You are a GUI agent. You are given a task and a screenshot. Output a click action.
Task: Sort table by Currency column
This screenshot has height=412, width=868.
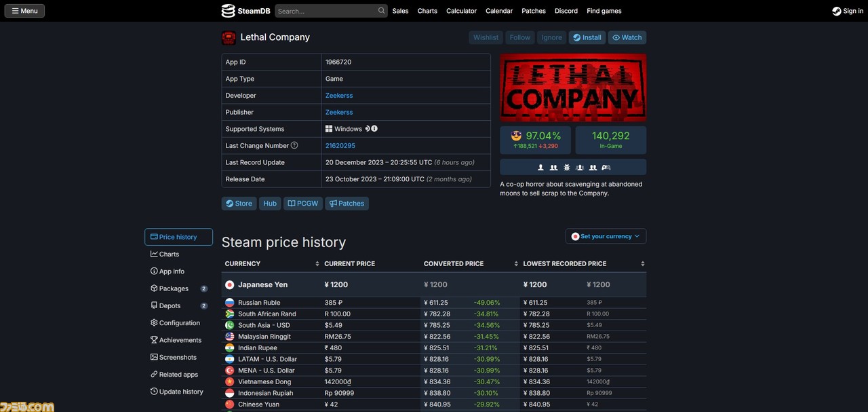tap(272, 263)
